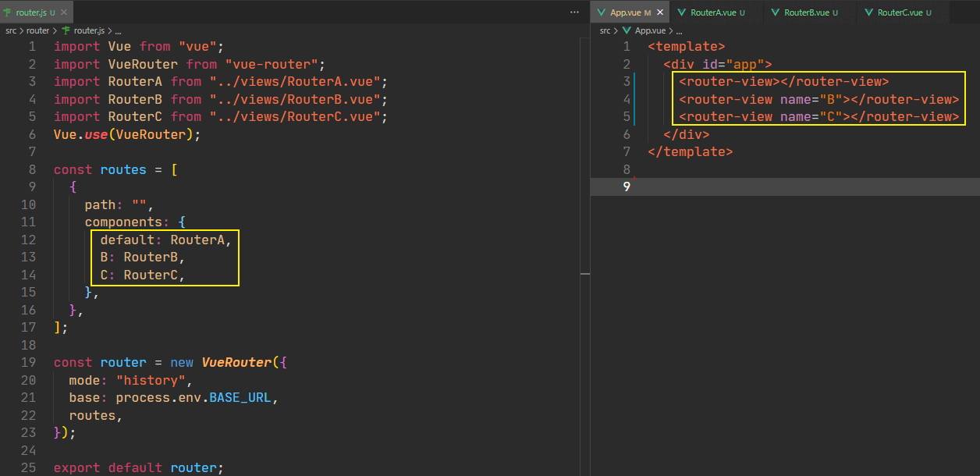Screen dimensions: 980x476
Task: Click line number 9 in App.vue gutter
Action: click(x=627, y=186)
